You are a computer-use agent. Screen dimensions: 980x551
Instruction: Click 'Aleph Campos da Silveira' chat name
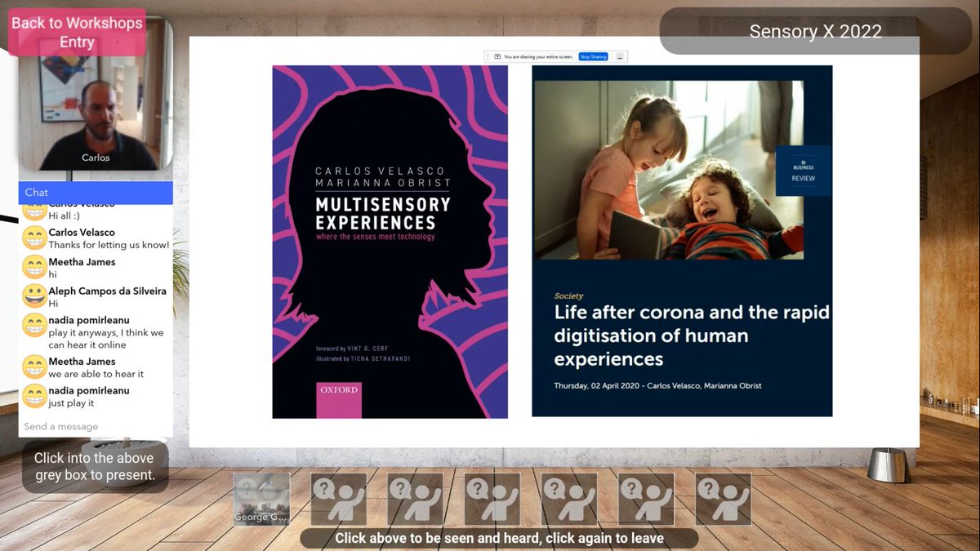click(107, 291)
